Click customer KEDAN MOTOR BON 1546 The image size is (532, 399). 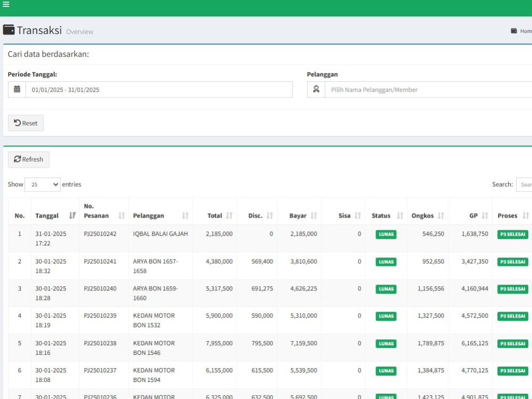154,348
